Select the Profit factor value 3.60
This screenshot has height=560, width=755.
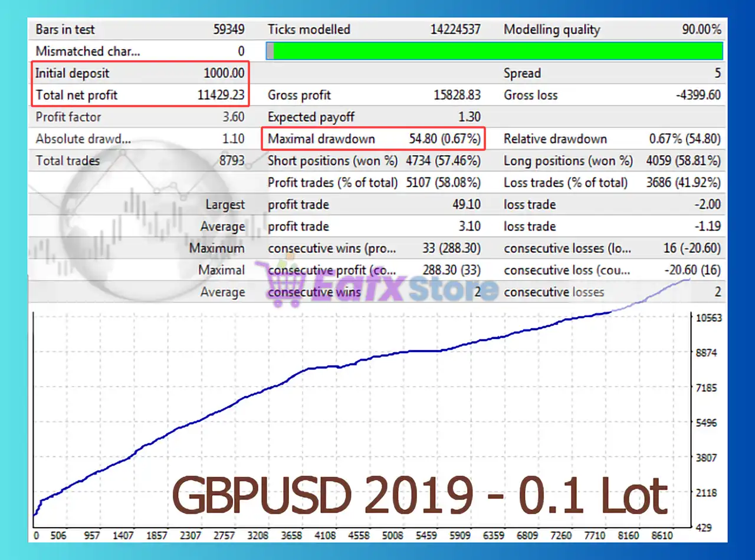pyautogui.click(x=233, y=117)
